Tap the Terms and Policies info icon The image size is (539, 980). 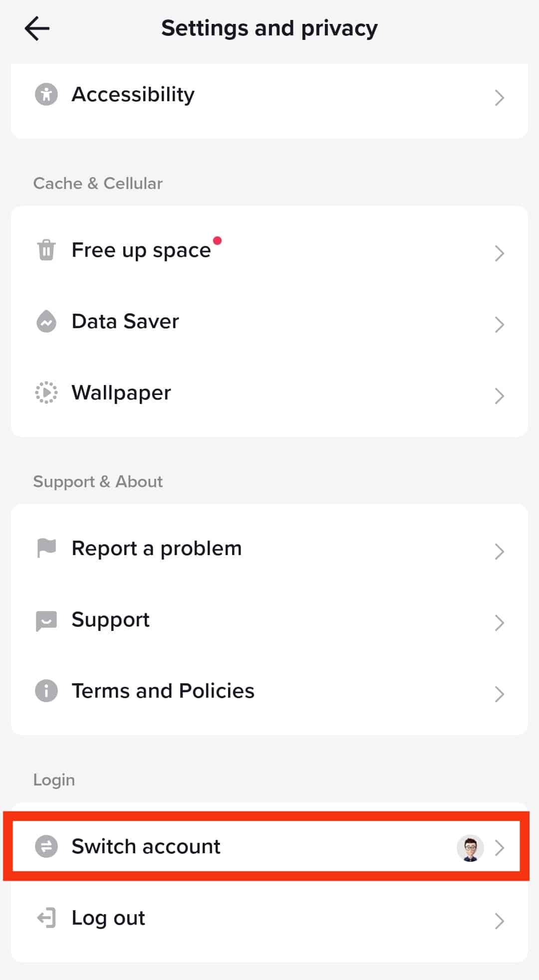(46, 691)
